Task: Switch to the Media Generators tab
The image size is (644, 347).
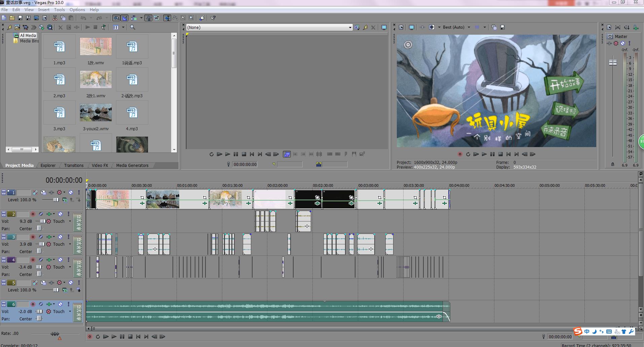Action: (x=132, y=165)
